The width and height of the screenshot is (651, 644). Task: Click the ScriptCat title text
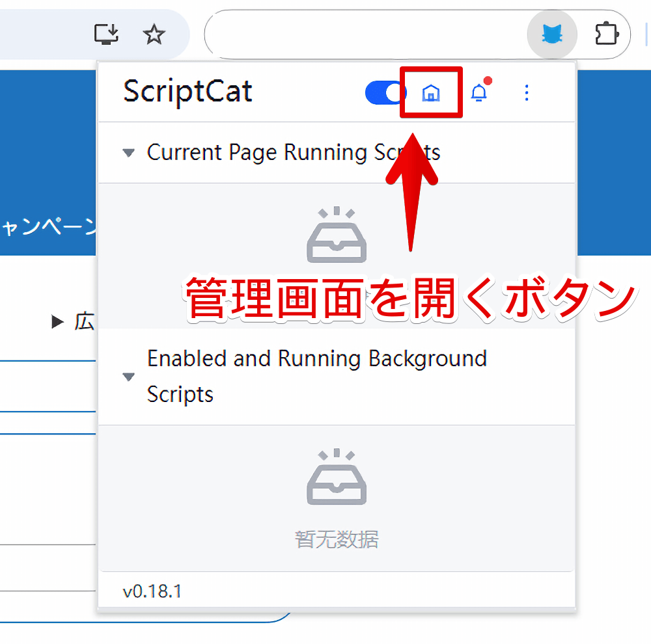(x=187, y=92)
